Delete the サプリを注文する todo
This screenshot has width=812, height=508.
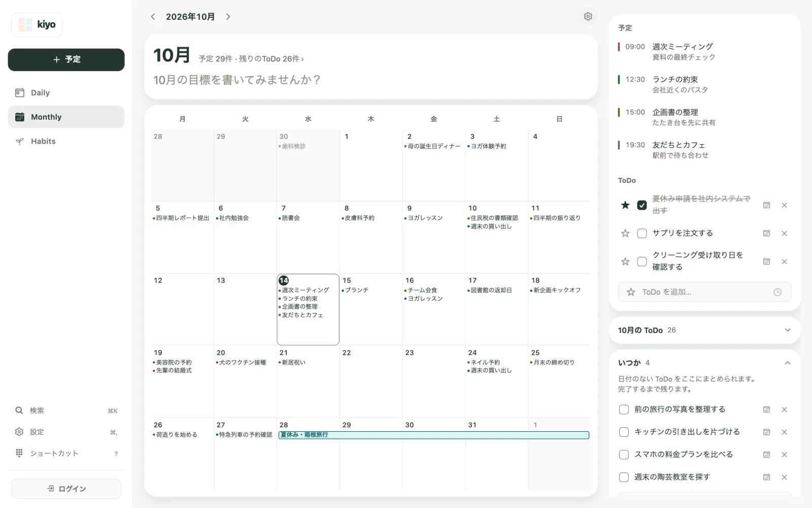click(x=784, y=233)
